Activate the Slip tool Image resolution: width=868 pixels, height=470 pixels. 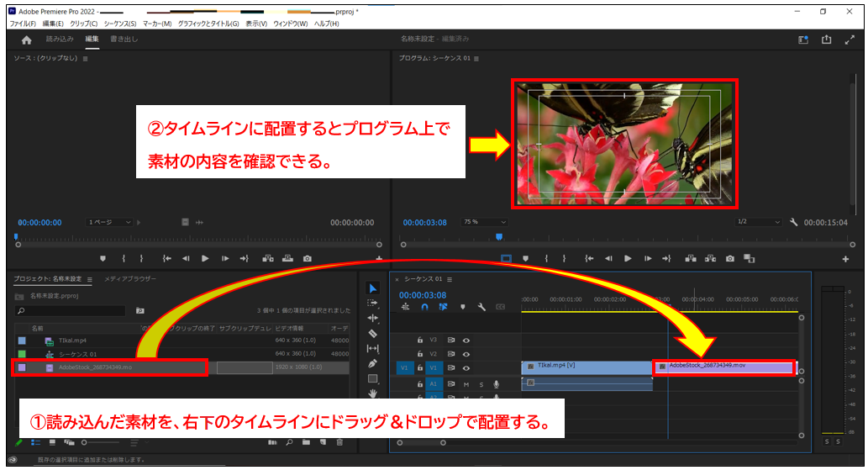coord(372,348)
